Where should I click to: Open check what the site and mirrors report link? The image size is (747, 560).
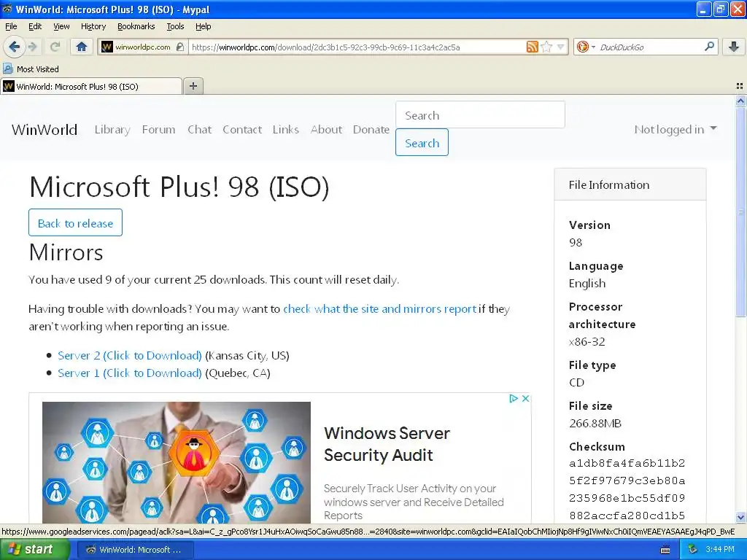pyautogui.click(x=379, y=308)
